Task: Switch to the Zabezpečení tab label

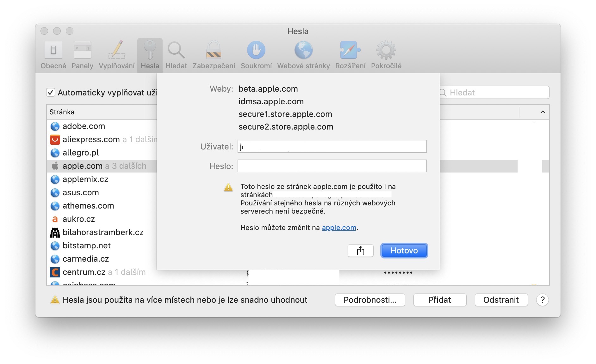Action: 214,66
